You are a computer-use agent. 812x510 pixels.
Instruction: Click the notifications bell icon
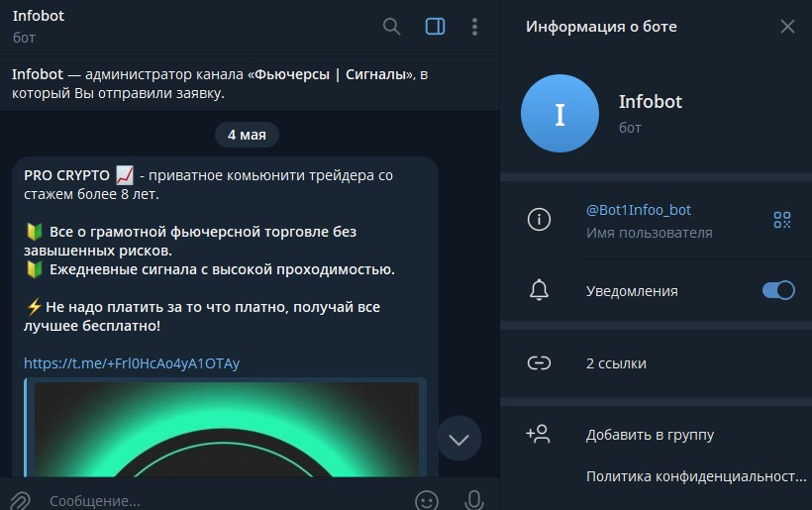click(539, 290)
